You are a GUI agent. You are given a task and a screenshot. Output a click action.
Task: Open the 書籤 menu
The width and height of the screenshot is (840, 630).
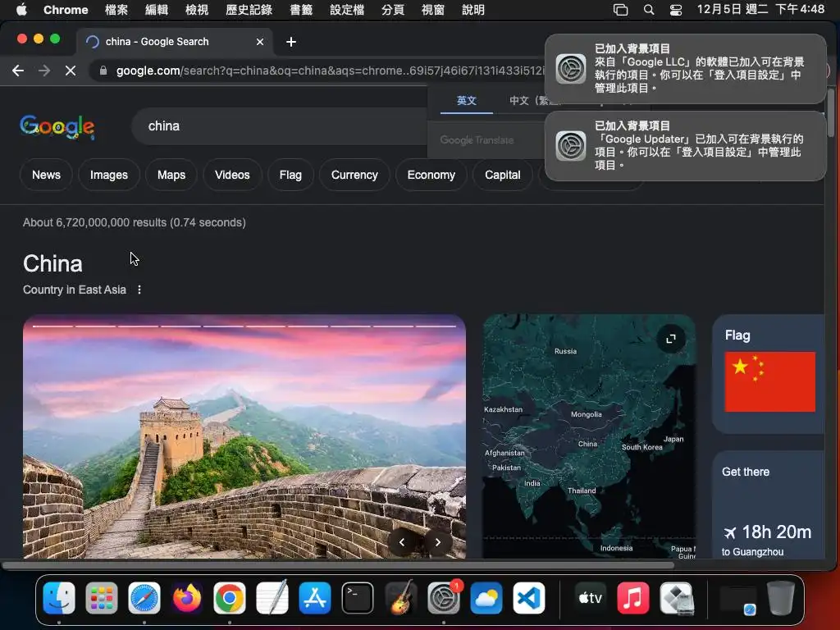coord(301,10)
